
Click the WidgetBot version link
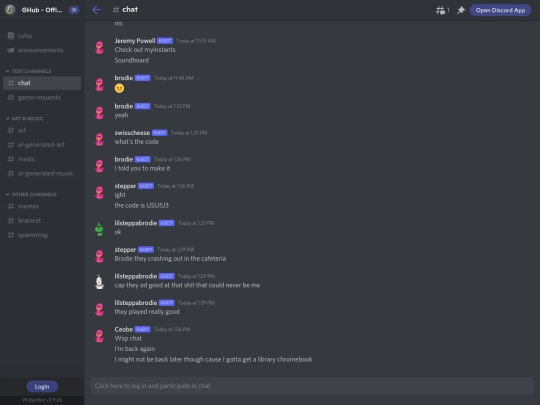[42, 400]
